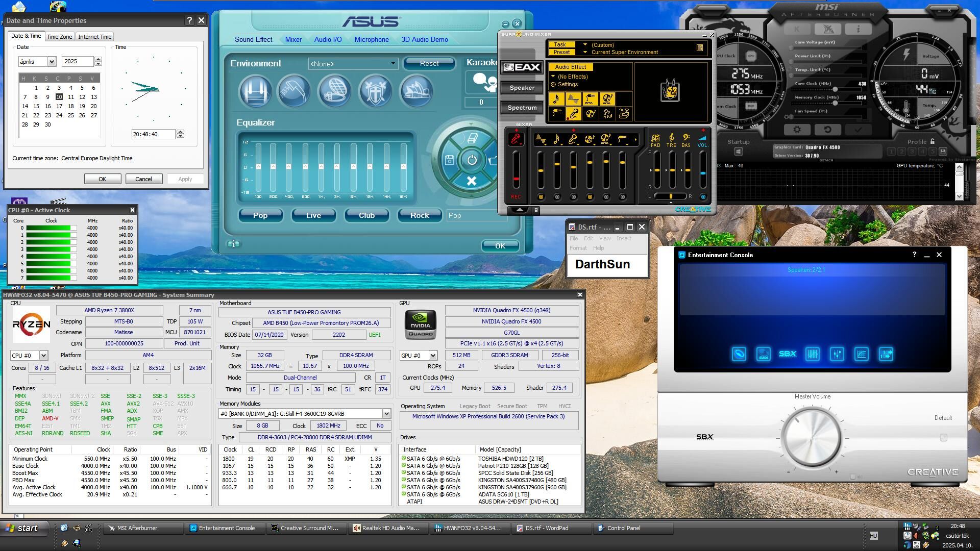Open Internet Time tab
Screen dimensions: 980x551
click(x=94, y=37)
